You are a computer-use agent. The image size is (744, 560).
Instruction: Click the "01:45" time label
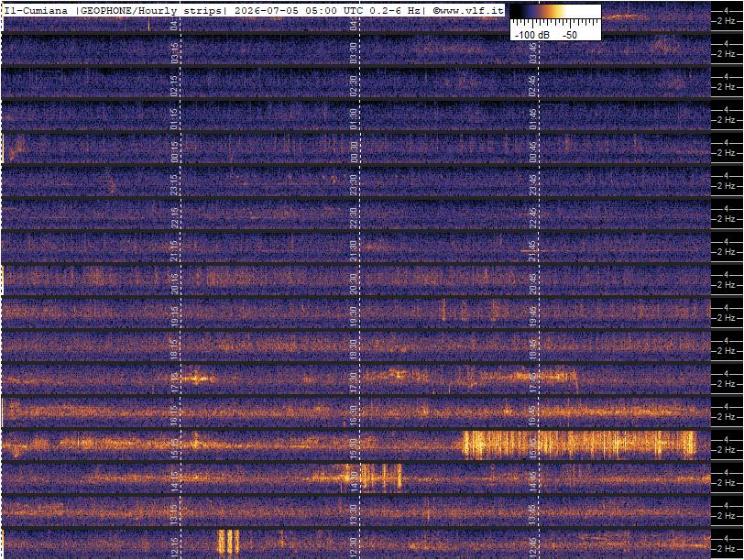click(533, 118)
